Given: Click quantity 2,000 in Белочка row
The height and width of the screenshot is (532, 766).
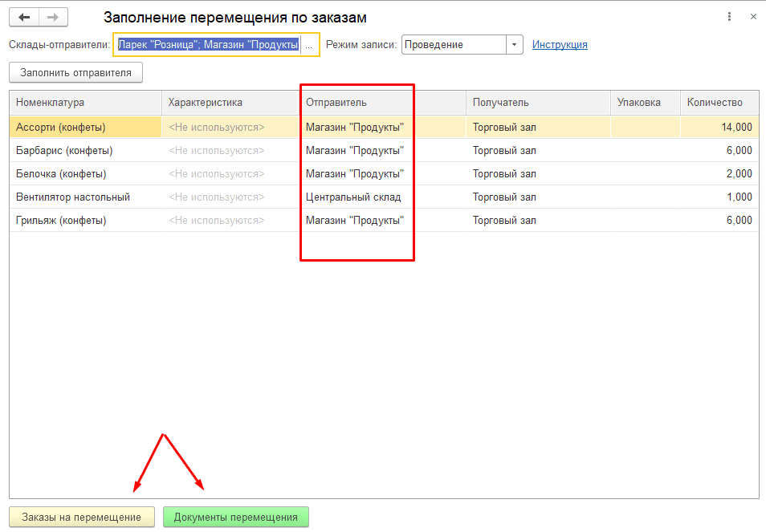Looking at the screenshot, I should click(719, 174).
